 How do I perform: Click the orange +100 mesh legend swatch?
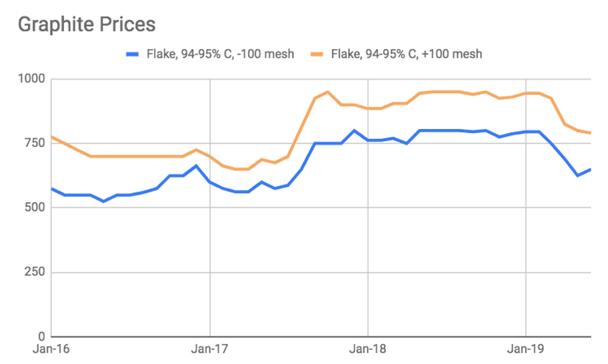pos(316,54)
